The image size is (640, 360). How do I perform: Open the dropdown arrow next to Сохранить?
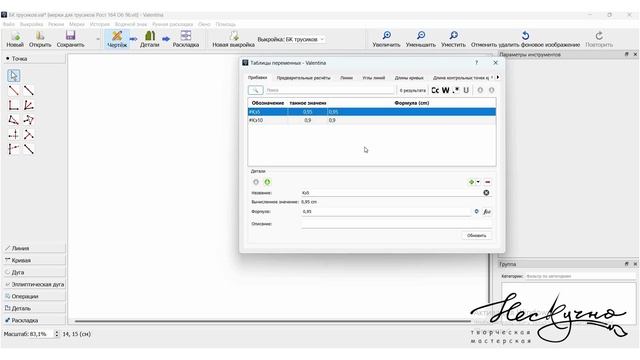pos(98,40)
